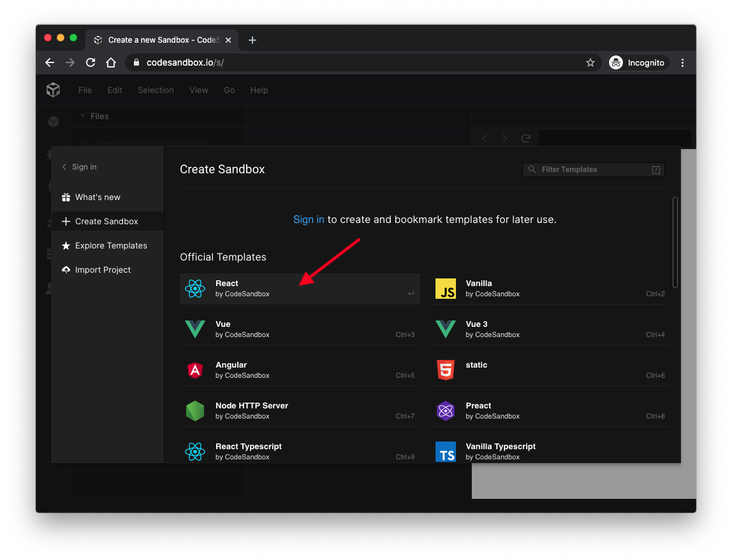732x560 pixels.
Task: Click the browser address bar URL
Action: (185, 62)
